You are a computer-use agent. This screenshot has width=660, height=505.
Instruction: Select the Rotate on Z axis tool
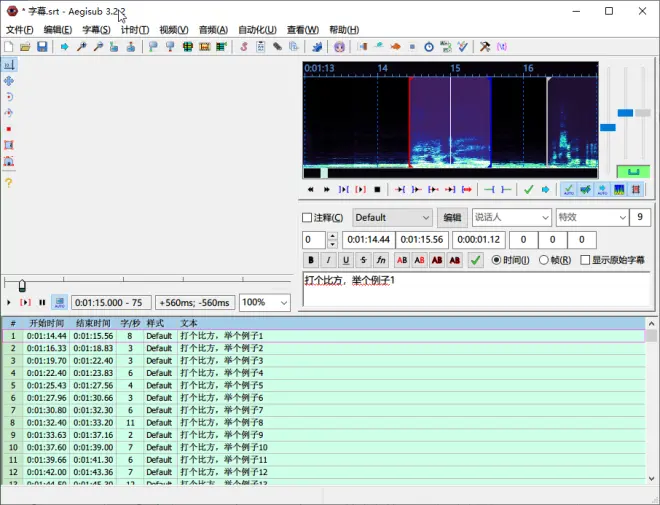(x=9, y=97)
